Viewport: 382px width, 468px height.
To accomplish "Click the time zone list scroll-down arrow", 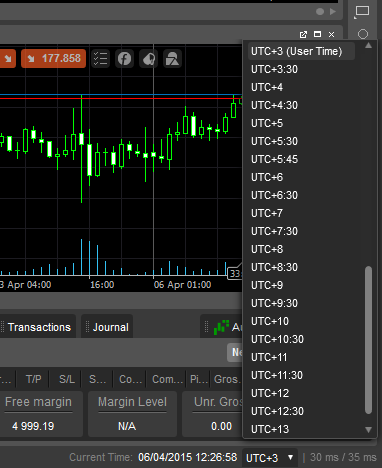I will pyautogui.click(x=368, y=430).
